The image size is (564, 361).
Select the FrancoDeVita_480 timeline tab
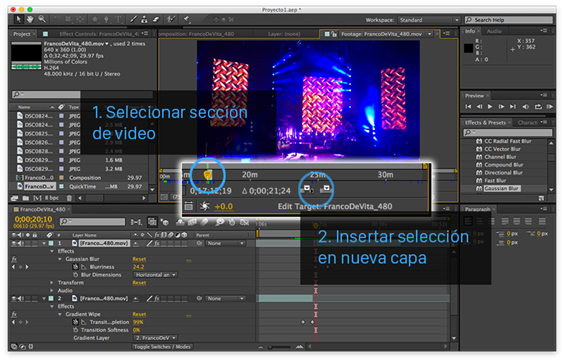42,209
